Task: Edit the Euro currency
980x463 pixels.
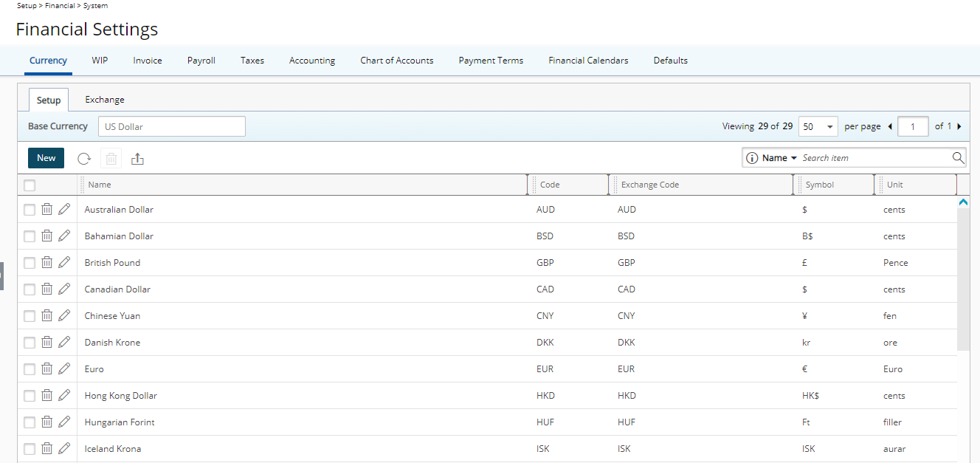Action: (x=64, y=369)
